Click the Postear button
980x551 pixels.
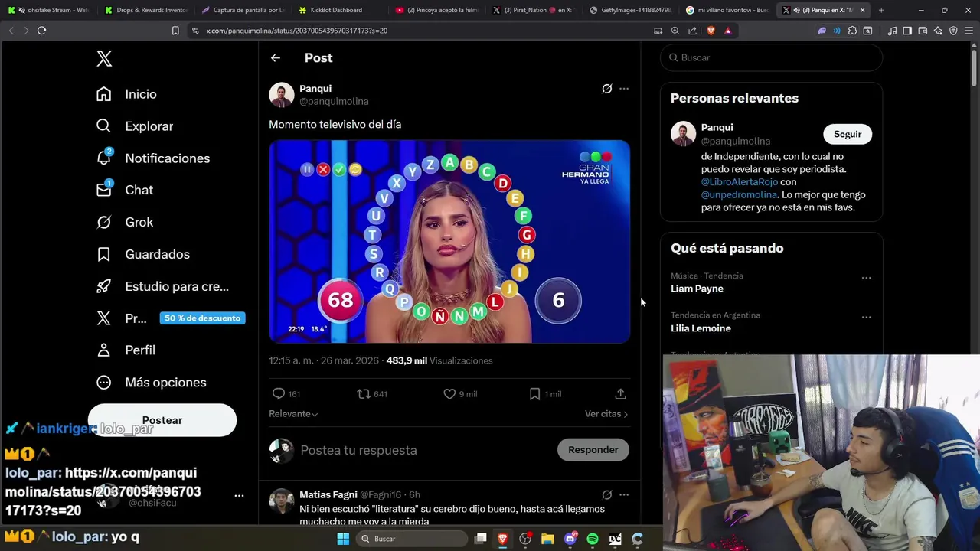(x=162, y=420)
